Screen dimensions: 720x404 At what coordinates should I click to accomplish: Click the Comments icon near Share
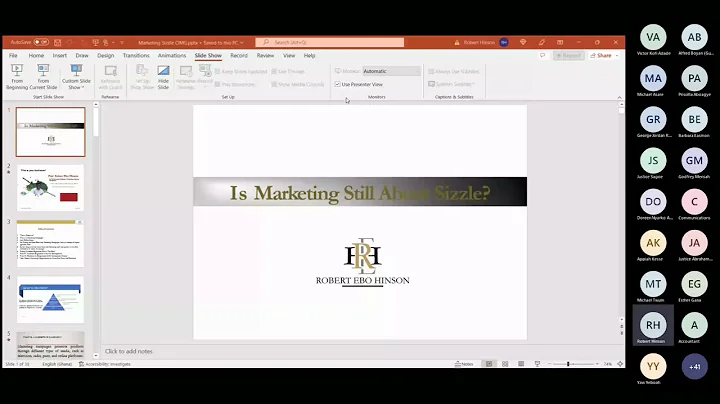click(x=542, y=56)
